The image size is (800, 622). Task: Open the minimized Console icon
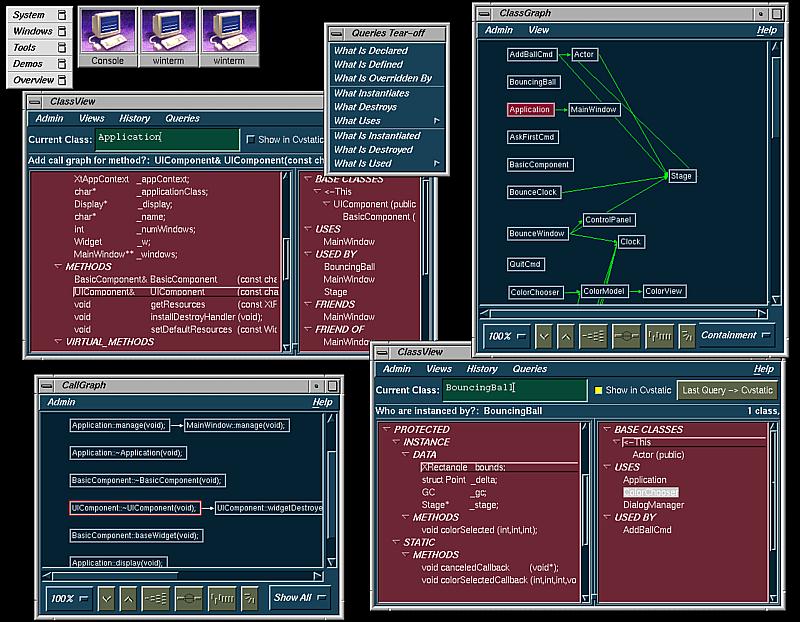[x=107, y=36]
